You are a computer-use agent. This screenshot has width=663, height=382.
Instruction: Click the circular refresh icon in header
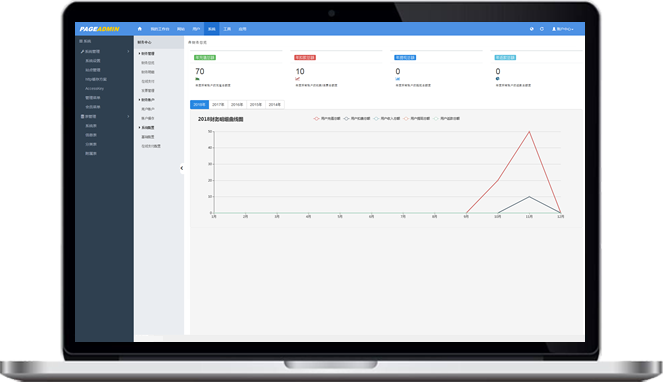542,29
